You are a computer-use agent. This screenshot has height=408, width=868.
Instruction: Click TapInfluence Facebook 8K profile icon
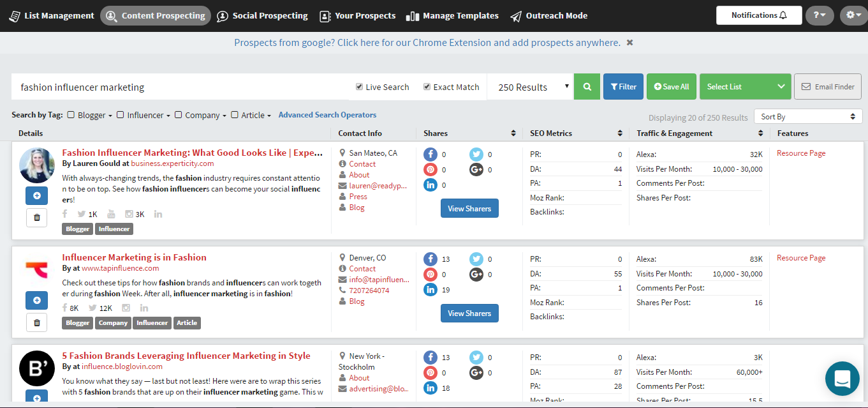click(64, 308)
